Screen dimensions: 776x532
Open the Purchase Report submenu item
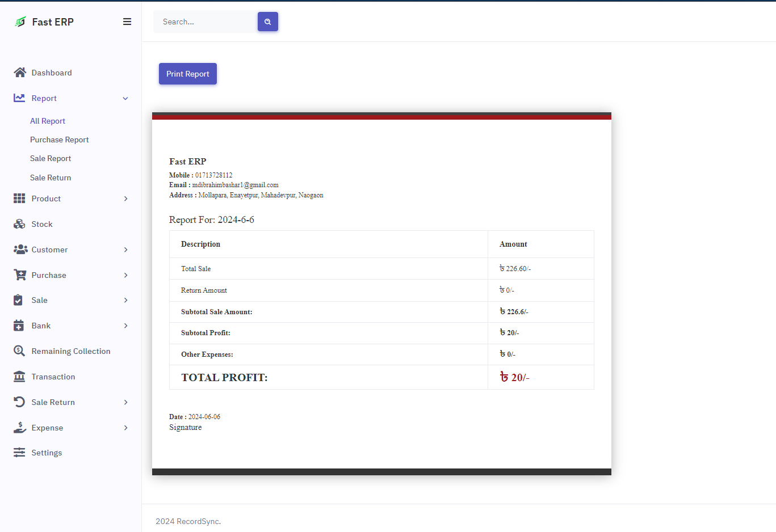click(60, 140)
